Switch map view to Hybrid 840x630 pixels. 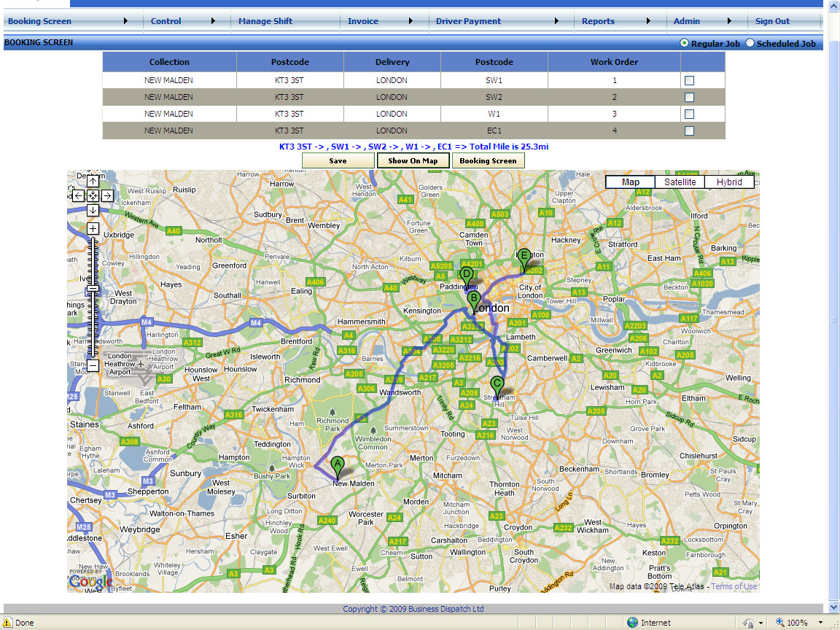tap(729, 182)
